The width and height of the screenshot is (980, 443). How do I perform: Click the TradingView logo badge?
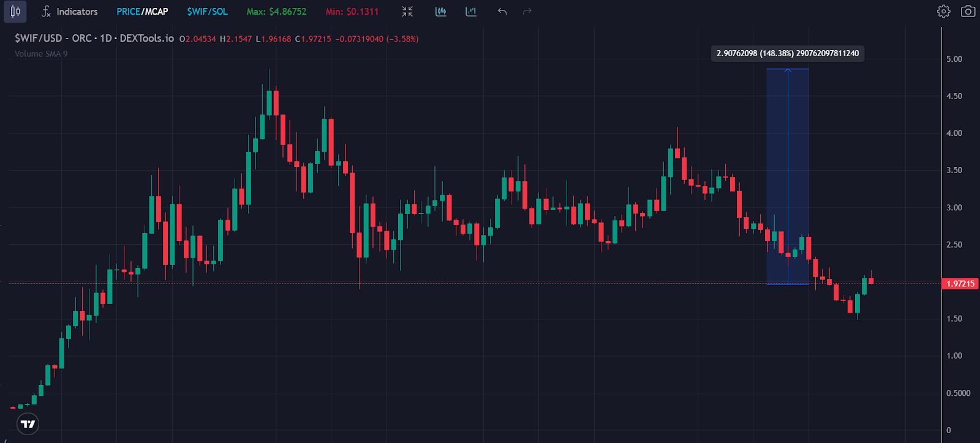tap(28, 424)
